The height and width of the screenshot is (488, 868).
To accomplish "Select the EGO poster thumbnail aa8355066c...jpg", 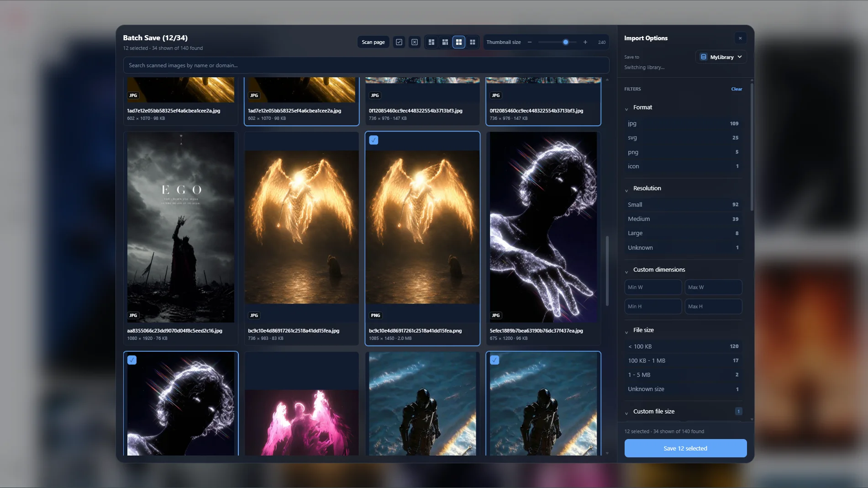I will [181, 227].
